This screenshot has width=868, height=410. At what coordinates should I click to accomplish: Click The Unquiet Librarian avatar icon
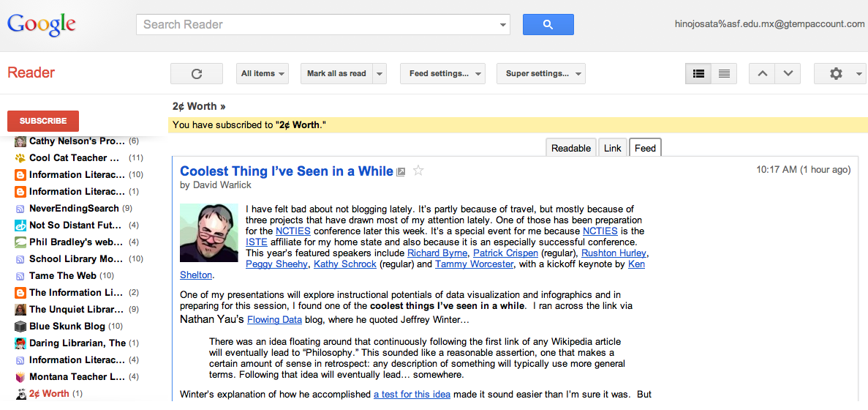click(20, 309)
